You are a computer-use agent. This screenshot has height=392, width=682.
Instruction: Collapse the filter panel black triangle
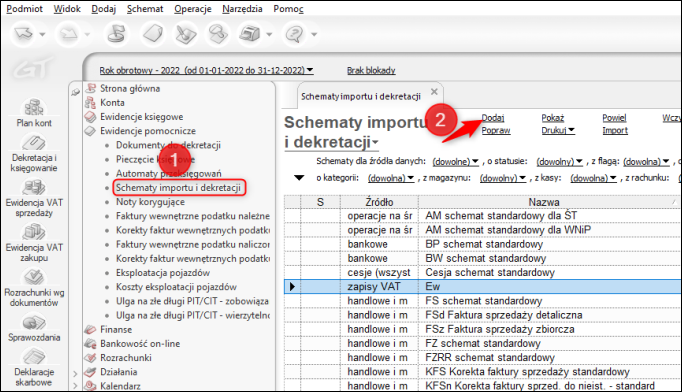(299, 178)
